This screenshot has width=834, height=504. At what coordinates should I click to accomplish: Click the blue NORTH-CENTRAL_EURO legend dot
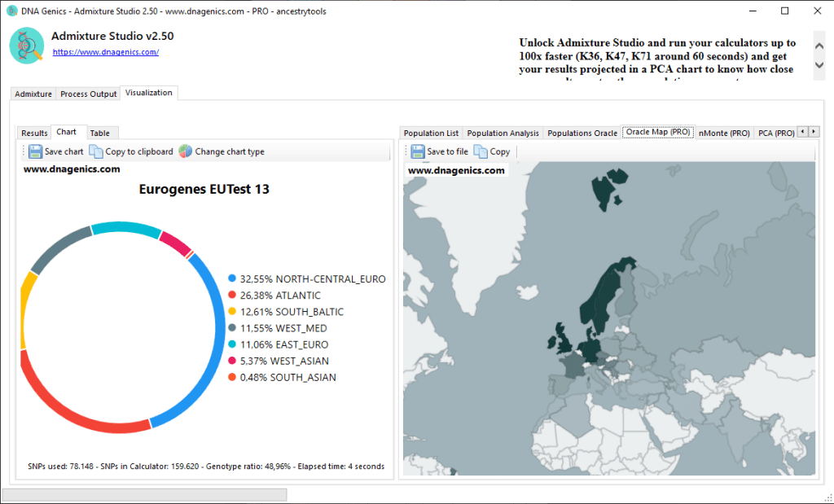(x=232, y=278)
